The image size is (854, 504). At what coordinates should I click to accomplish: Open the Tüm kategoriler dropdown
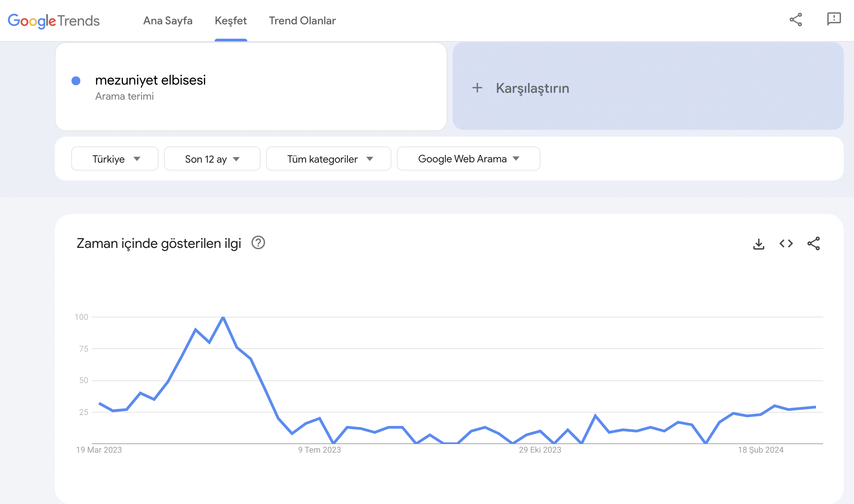(328, 159)
